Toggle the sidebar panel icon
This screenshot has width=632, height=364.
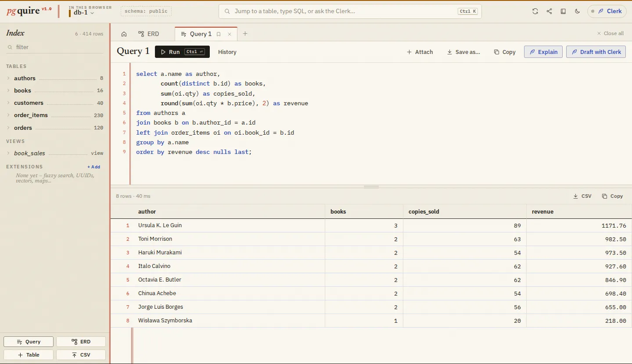tap(563, 11)
